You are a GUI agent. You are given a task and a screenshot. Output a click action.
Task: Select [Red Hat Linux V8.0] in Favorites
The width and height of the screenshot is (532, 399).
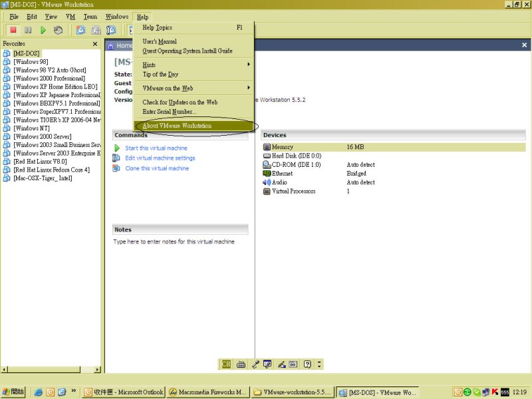pyautogui.click(x=40, y=162)
